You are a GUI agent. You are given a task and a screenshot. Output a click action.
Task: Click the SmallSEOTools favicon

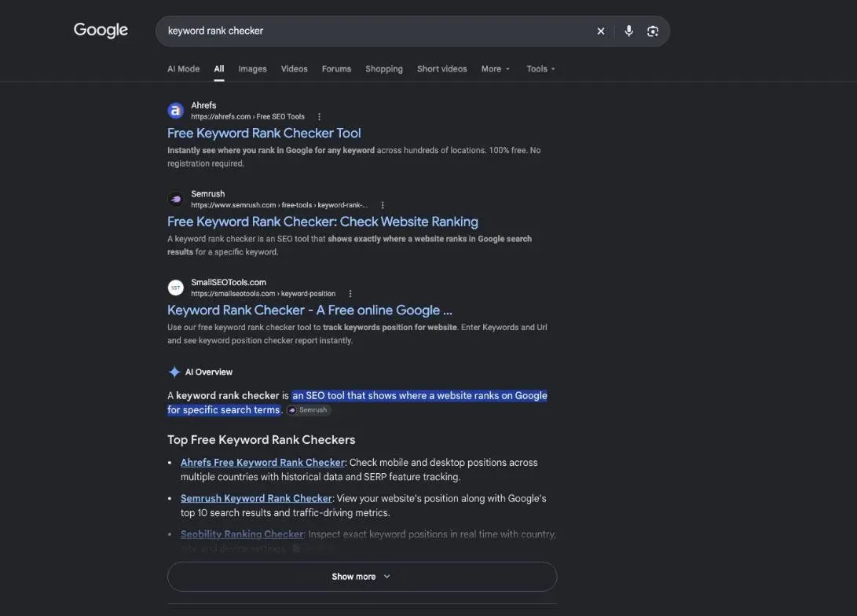[175, 288]
